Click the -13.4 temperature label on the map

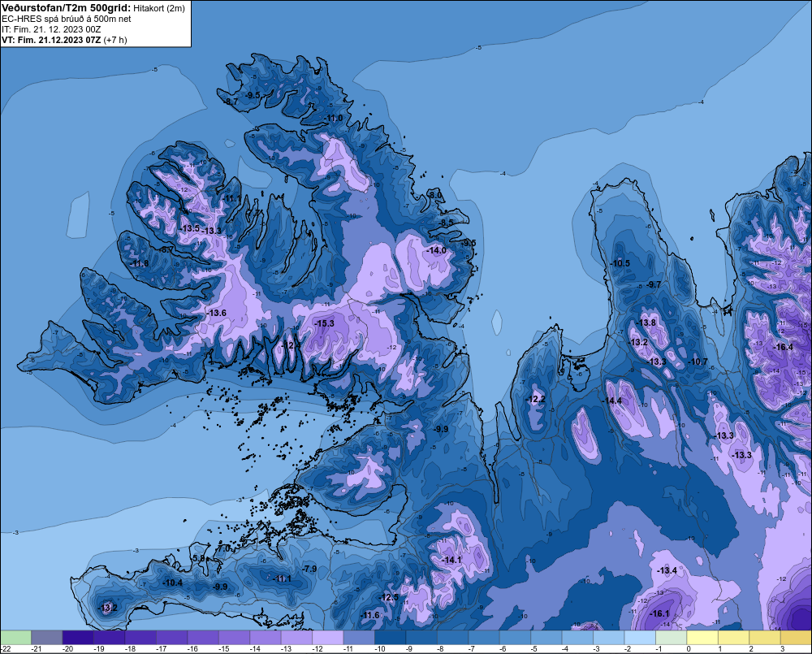click(x=667, y=570)
